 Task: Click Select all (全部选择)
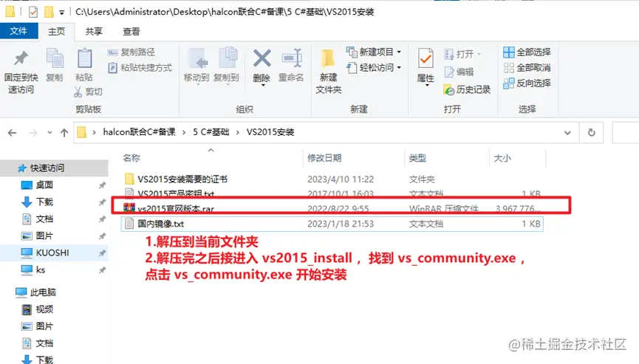[527, 52]
